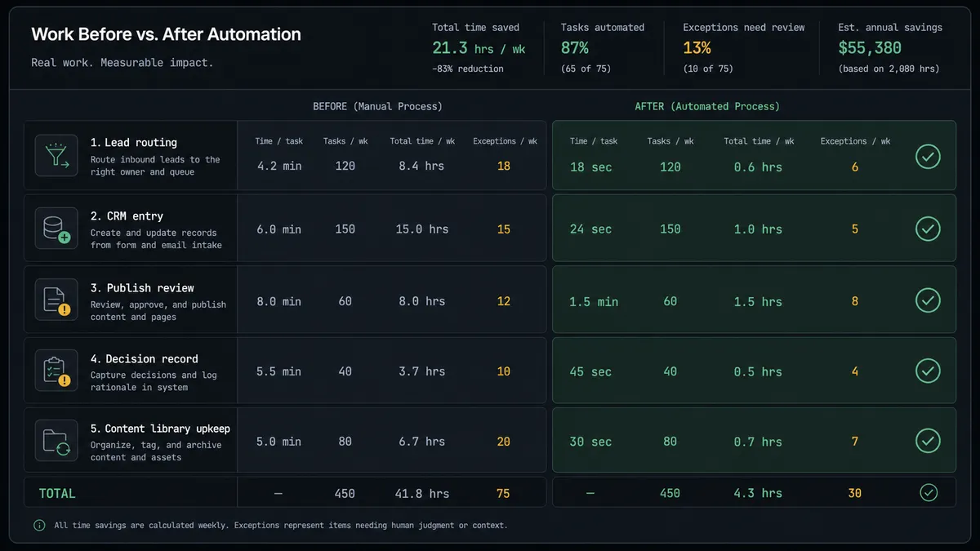Click the 'TOTAL' row label
Image resolution: width=980 pixels, height=551 pixels.
coord(57,493)
